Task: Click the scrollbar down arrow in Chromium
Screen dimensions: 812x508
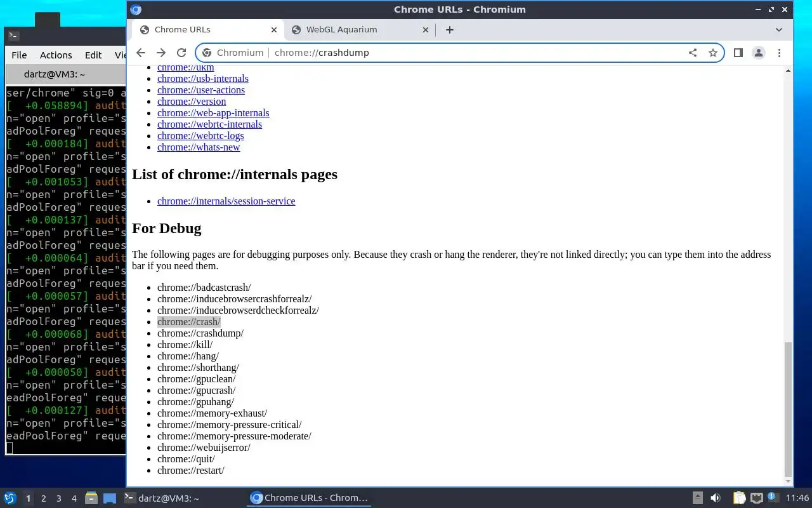Action: click(x=788, y=481)
